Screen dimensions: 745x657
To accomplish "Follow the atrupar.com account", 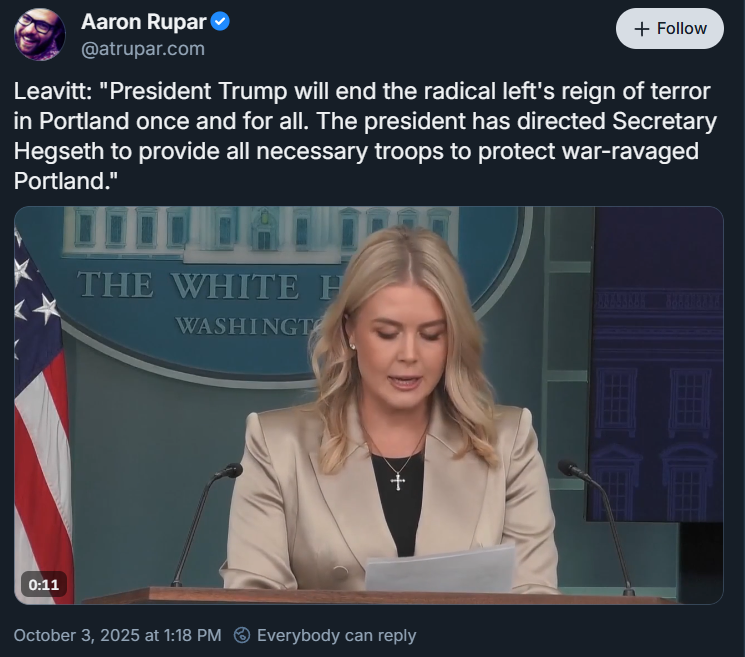I will pos(669,29).
